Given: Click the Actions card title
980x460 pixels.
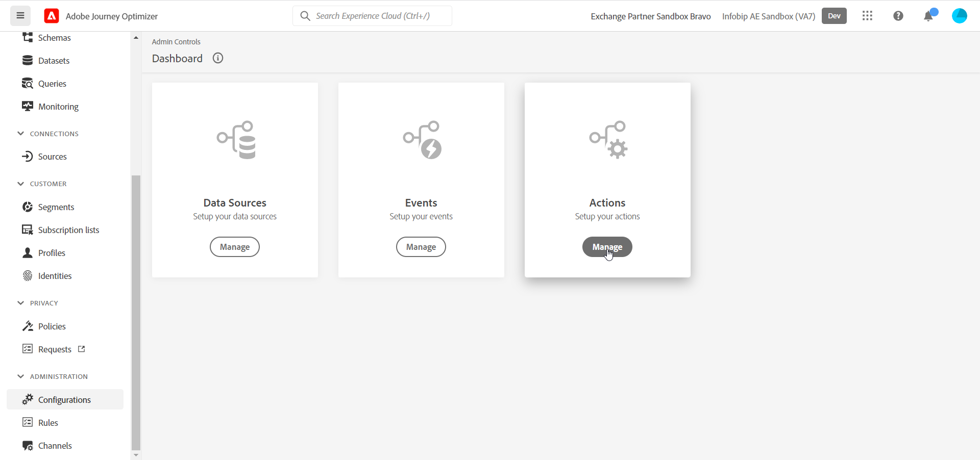Looking at the screenshot, I should point(607,203).
